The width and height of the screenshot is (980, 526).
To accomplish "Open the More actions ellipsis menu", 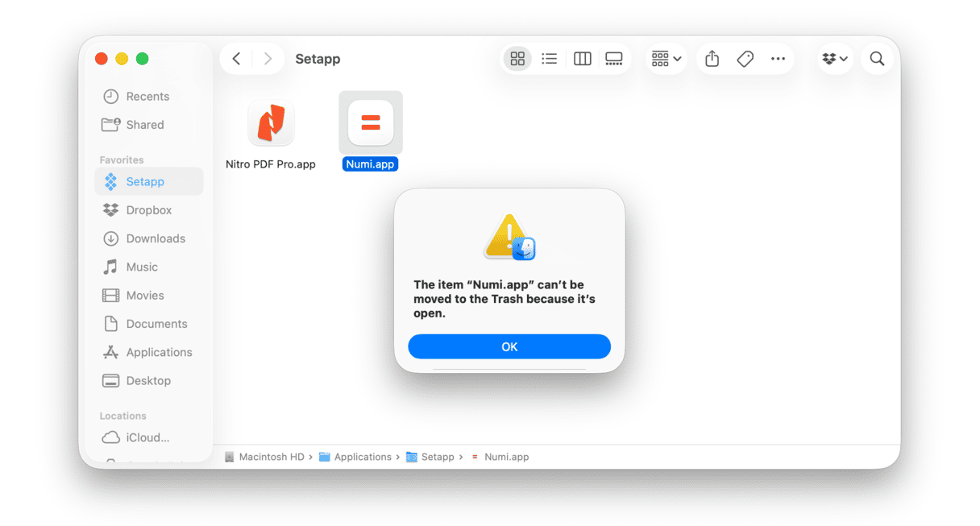I will [778, 59].
